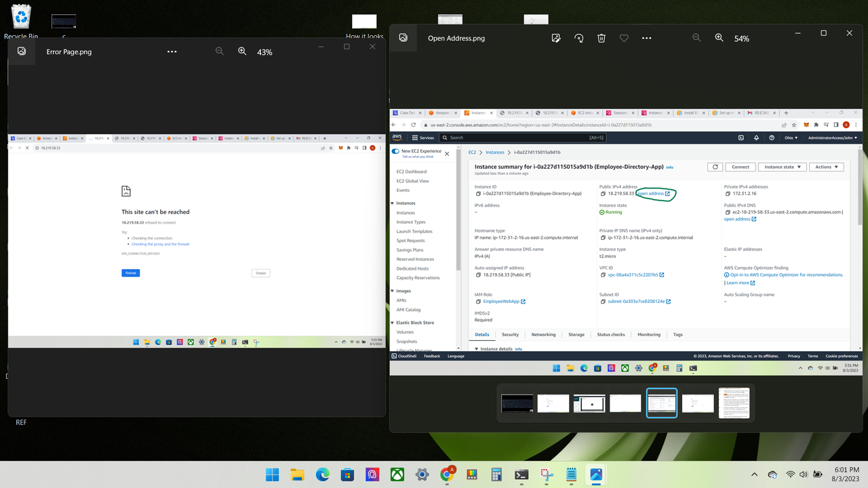Open the colorful app icon beside Chrome

point(472,474)
